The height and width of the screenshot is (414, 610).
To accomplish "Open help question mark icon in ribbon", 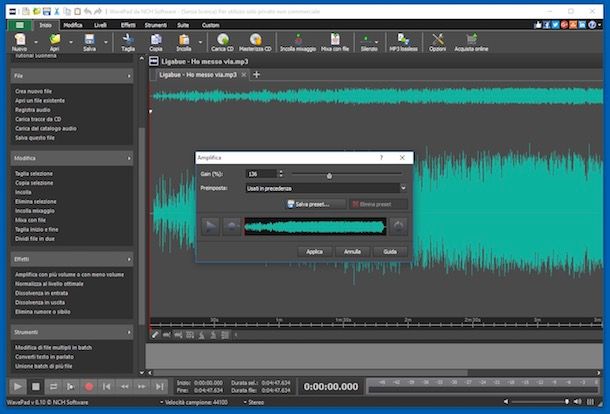I will point(592,25).
